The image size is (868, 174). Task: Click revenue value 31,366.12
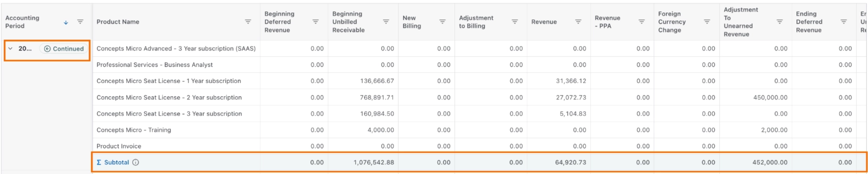[571, 81]
